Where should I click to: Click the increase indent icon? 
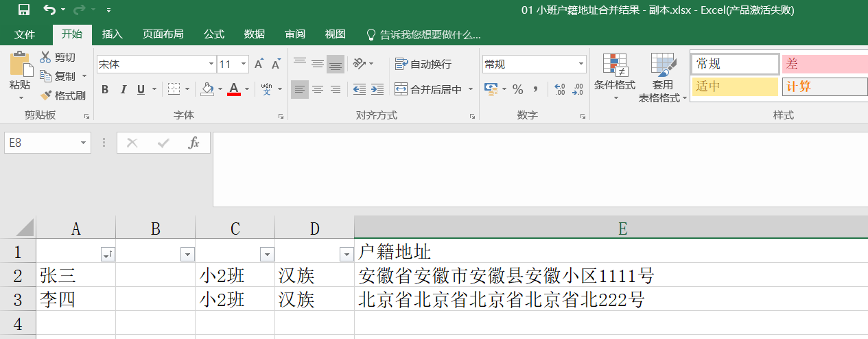(x=377, y=89)
